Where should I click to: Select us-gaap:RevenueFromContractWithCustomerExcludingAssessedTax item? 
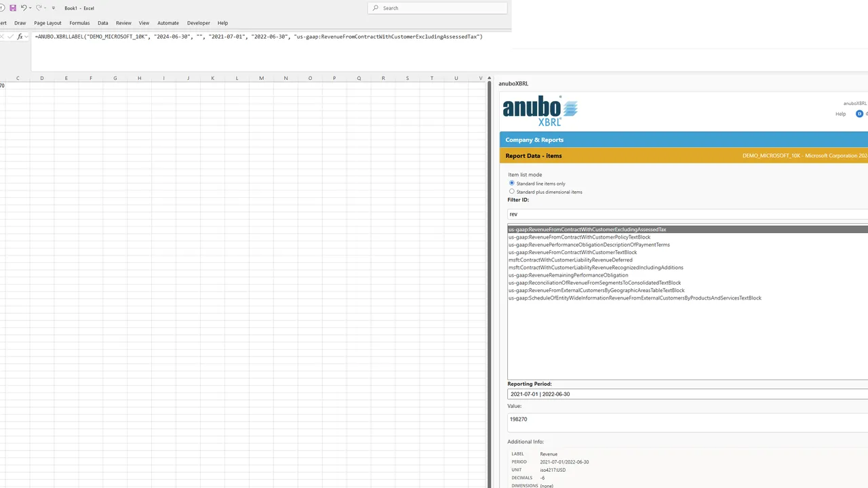688,230
